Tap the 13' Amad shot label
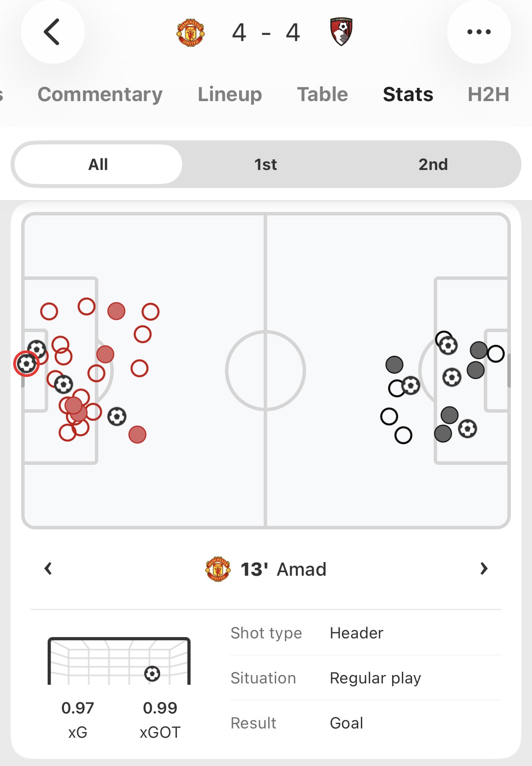This screenshot has height=766, width=532. 283,570
